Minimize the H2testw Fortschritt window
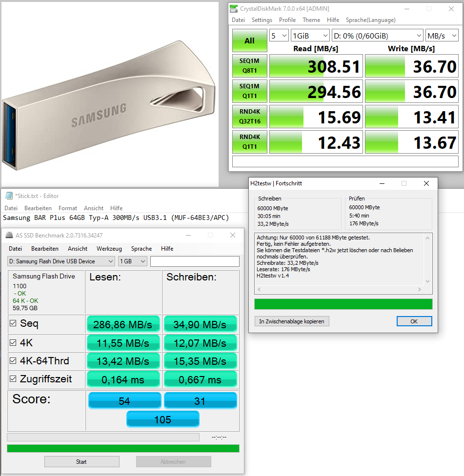 [382, 183]
